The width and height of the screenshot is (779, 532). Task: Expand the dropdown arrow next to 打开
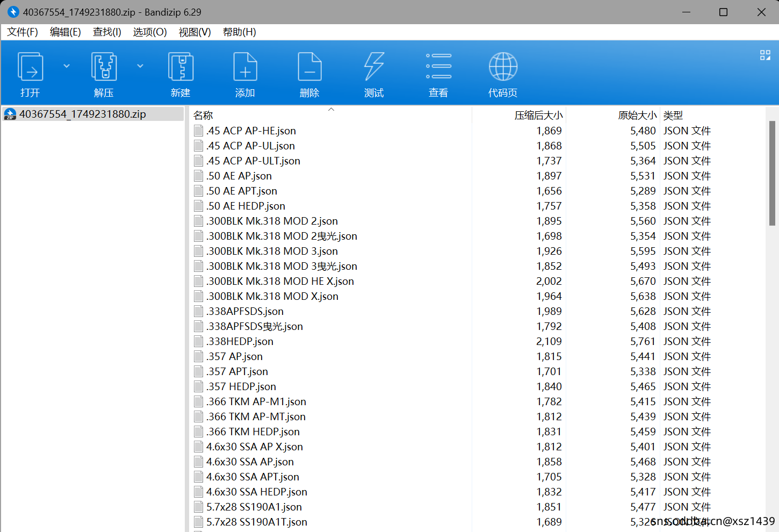pos(67,66)
